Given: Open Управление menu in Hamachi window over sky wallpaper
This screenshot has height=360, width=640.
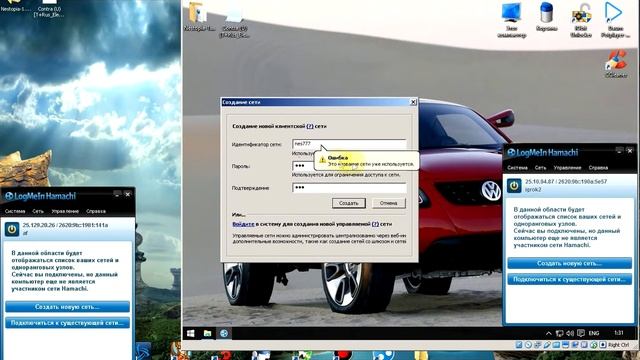Looking at the screenshot, I should 65,211.
